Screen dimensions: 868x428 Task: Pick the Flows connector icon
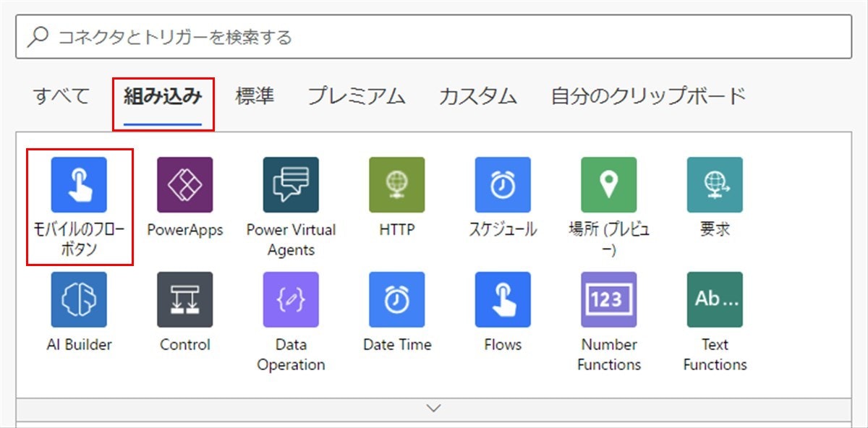(503, 299)
